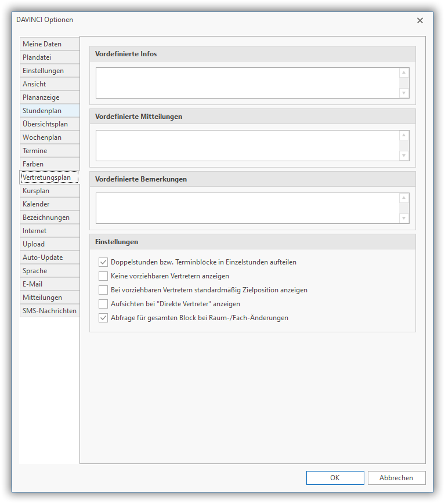
Task: Enable Keine vorziehbaren Vertretern anzeigen
Action: tap(103, 276)
